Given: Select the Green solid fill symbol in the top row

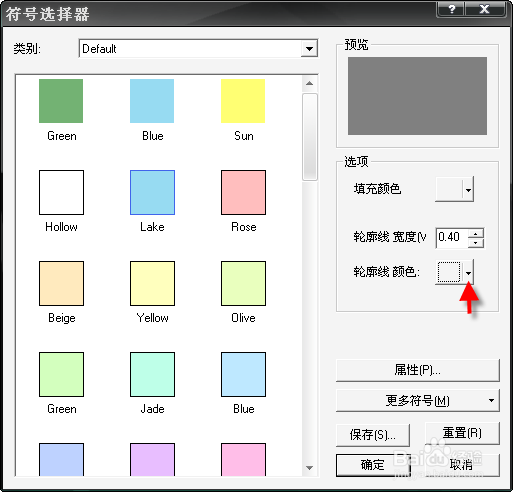Looking at the screenshot, I should (61, 101).
